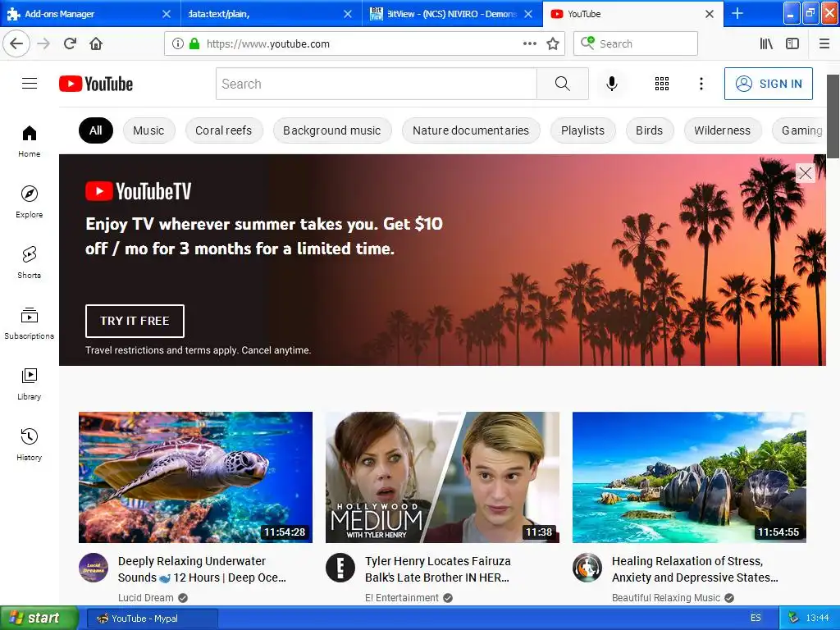This screenshot has height=630, width=840.
Task: Click the browser forward arrow
Action: click(43, 43)
